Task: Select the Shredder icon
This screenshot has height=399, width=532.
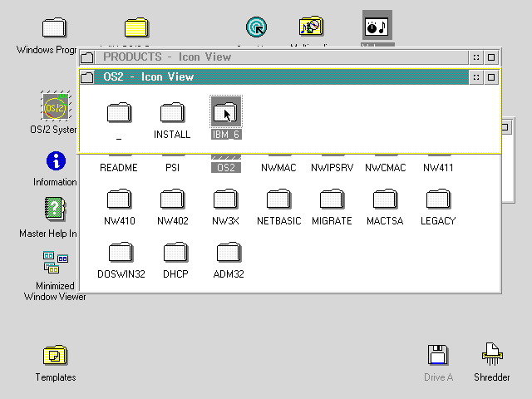Action: click(x=492, y=354)
